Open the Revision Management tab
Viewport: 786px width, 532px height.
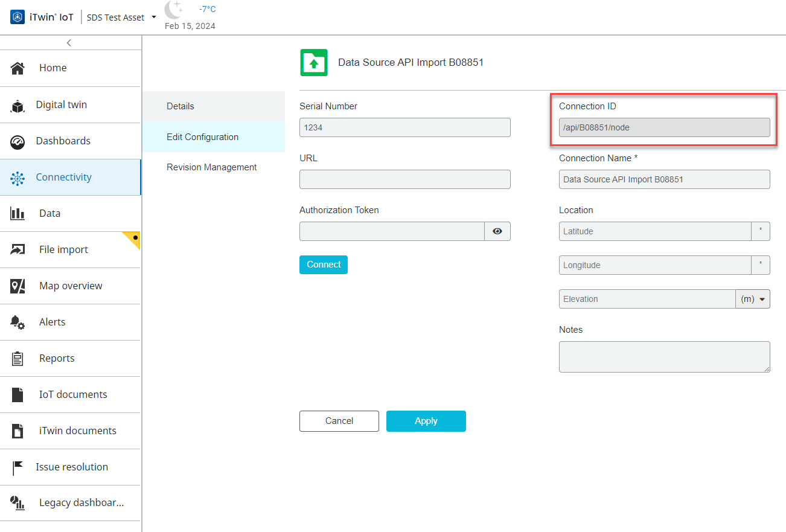point(212,167)
